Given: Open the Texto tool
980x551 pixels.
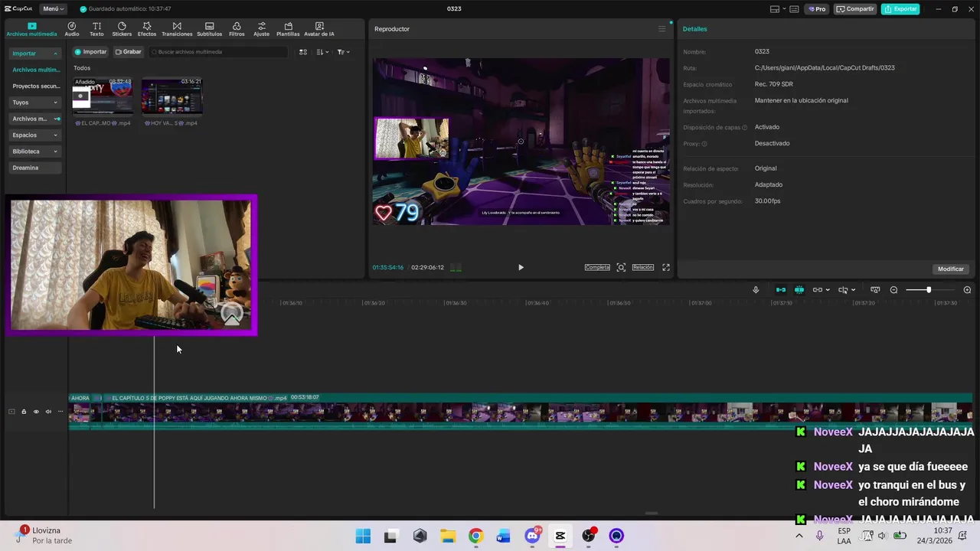Looking at the screenshot, I should (x=96, y=29).
